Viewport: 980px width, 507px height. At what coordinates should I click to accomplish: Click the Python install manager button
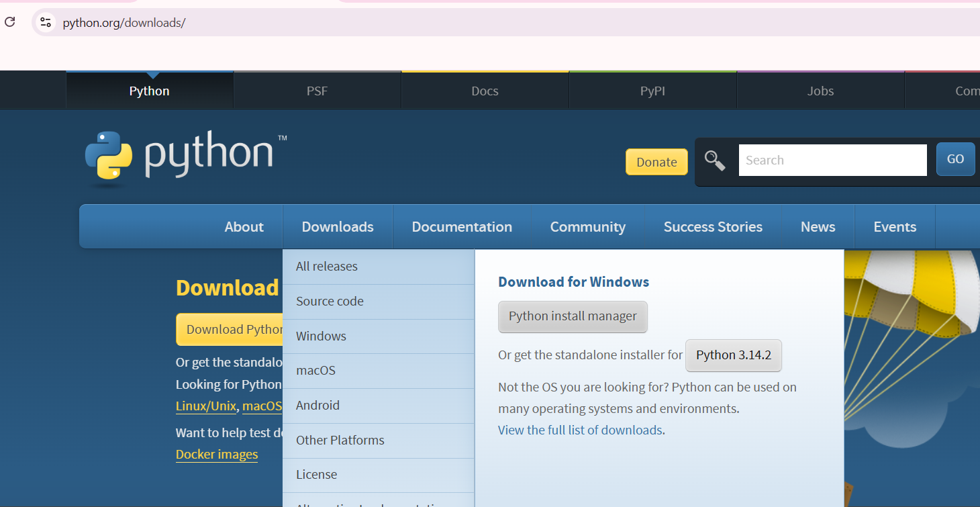[x=573, y=316]
